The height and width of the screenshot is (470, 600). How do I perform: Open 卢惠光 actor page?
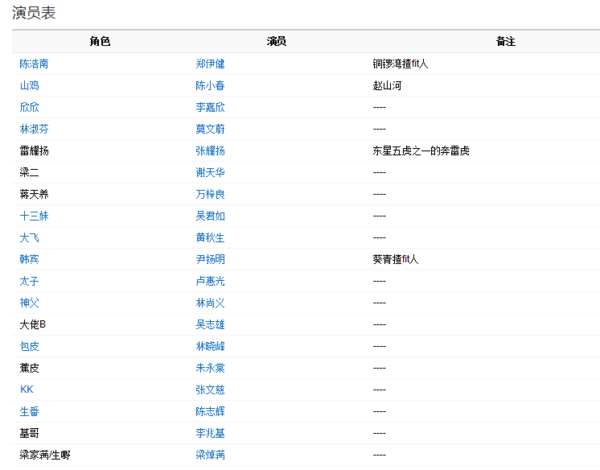click(x=210, y=281)
